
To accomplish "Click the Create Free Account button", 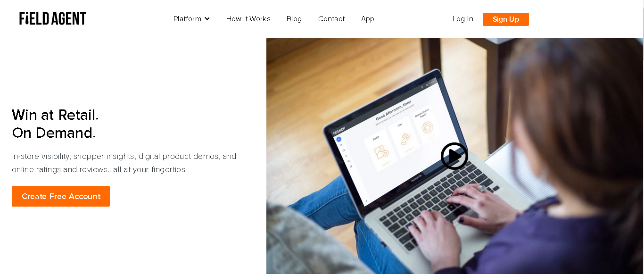I will [61, 196].
